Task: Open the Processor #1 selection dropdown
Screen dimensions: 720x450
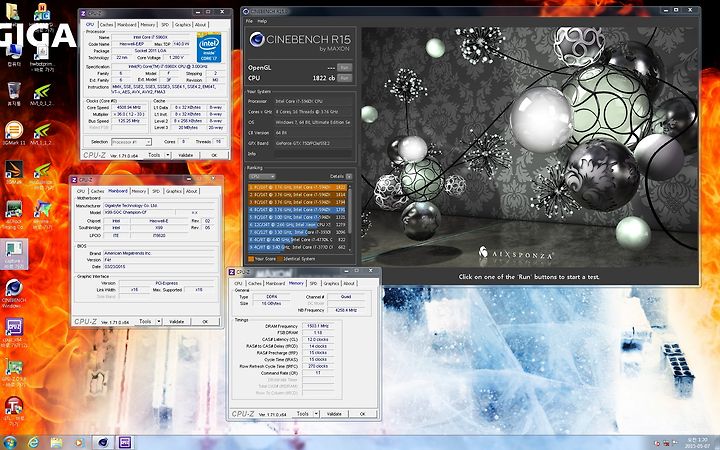Action: point(131,142)
